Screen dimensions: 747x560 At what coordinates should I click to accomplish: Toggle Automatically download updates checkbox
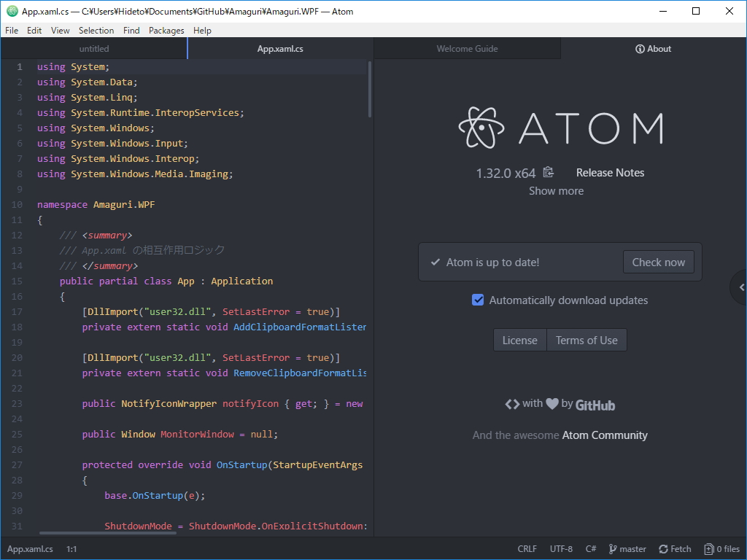tap(477, 300)
